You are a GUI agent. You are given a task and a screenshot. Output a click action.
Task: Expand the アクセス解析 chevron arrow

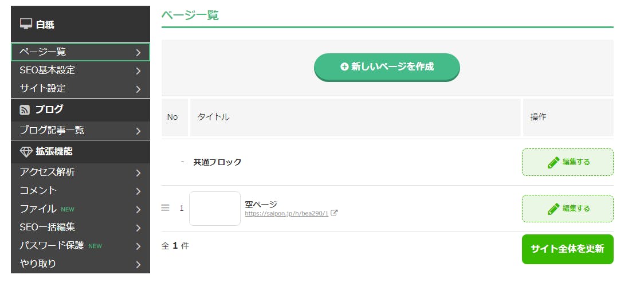click(138, 173)
